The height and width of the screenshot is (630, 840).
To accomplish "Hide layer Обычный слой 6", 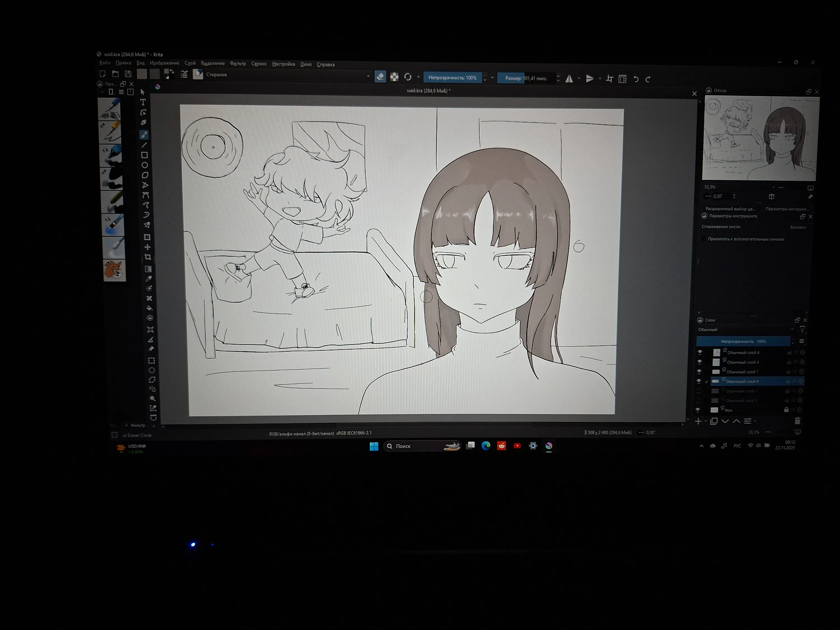I will [x=700, y=353].
